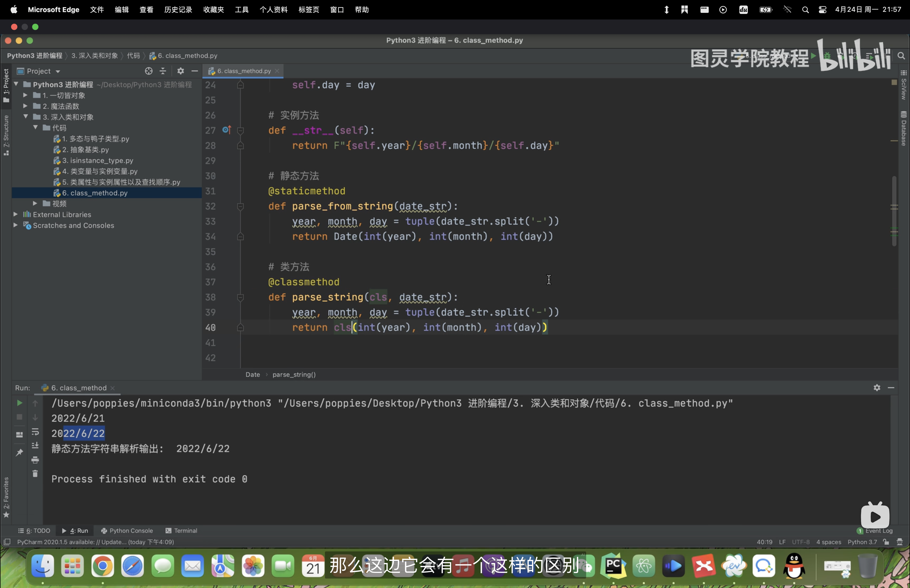Switch to the Python Console tab
Screen dimensions: 910x588
(x=127, y=531)
